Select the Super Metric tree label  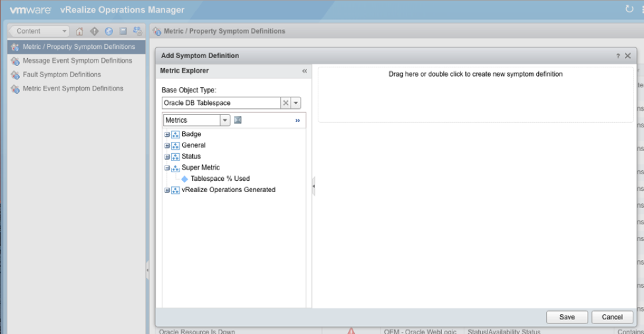click(x=200, y=168)
